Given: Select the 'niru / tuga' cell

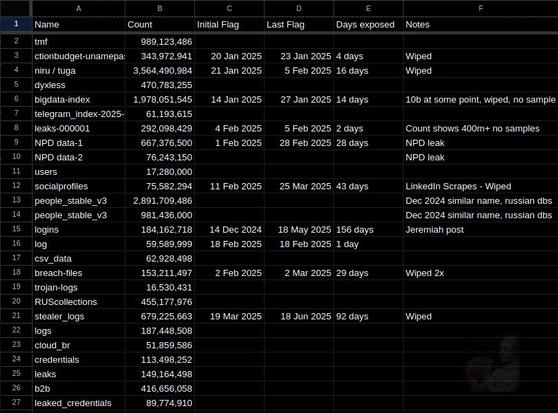Looking at the screenshot, I should (79, 70).
